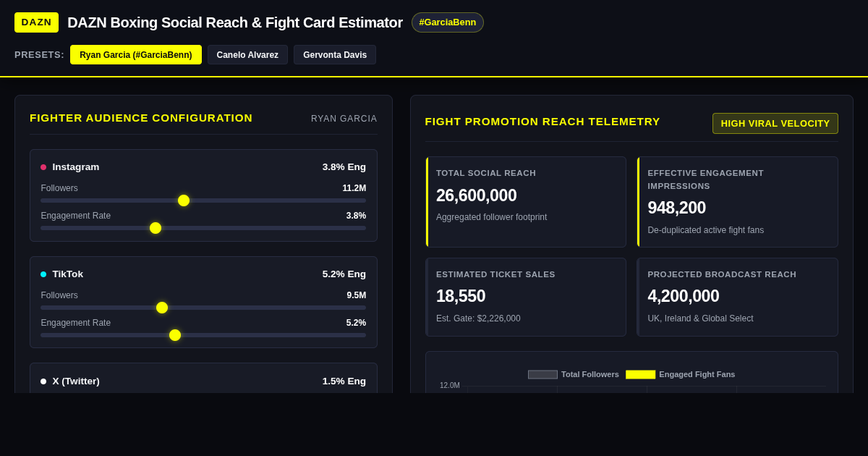Viewport: 868px width, 456px height.
Task: Click the RYAN GARCIA fighter name label
Action: tap(344, 119)
